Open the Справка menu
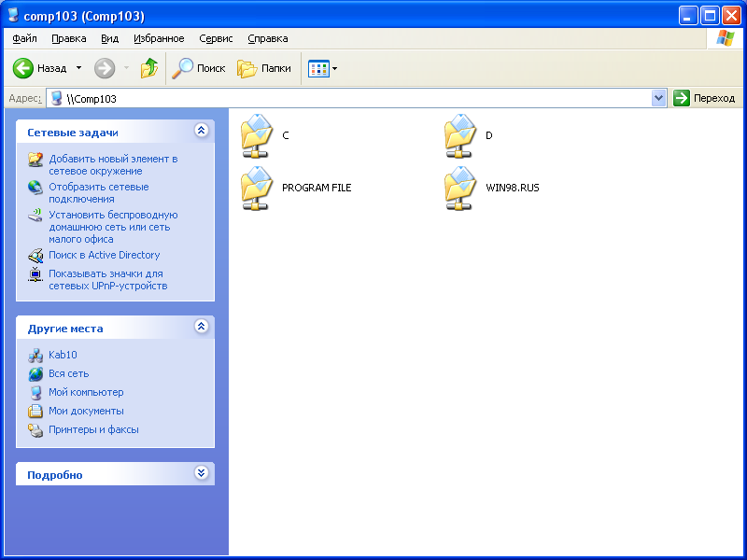The image size is (747, 560). (268, 38)
